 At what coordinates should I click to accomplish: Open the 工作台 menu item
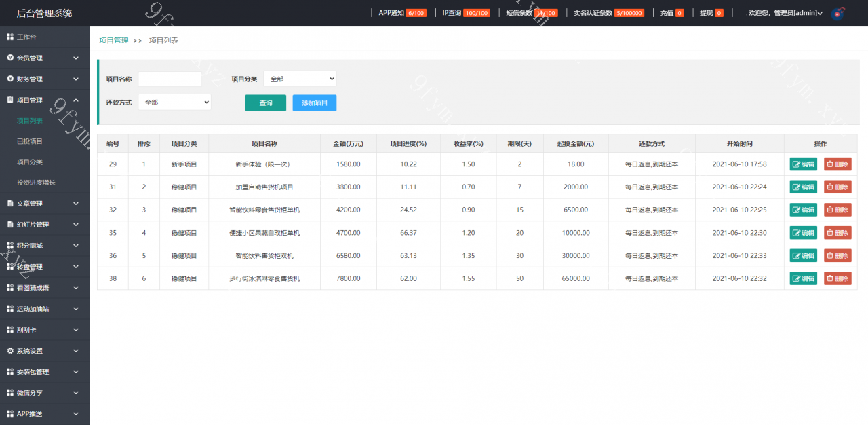point(45,37)
